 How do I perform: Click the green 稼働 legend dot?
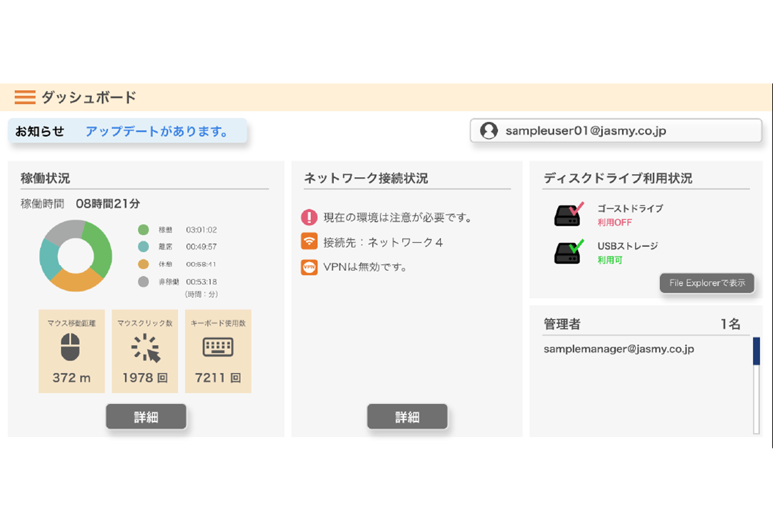pos(143,229)
